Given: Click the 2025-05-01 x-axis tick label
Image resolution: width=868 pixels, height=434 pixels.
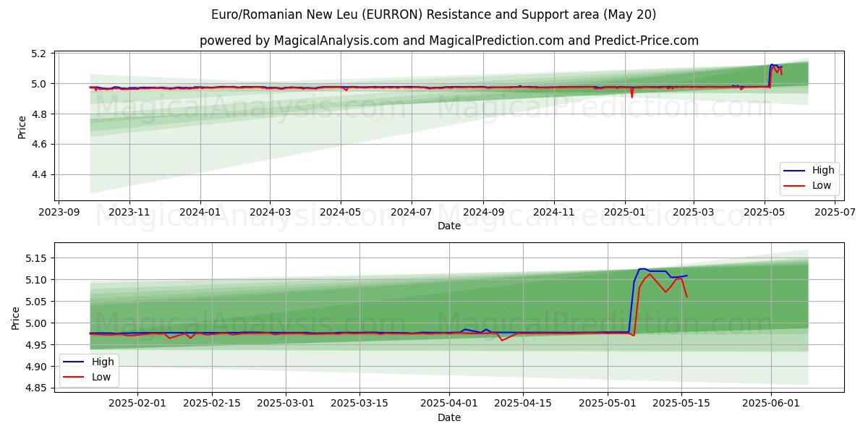Looking at the screenshot, I should 607,404.
